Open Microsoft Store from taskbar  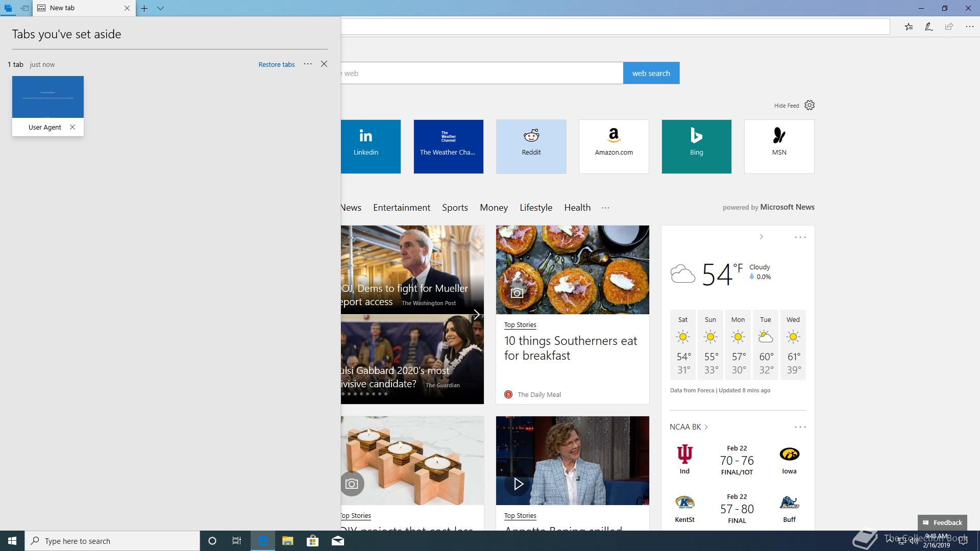(312, 541)
